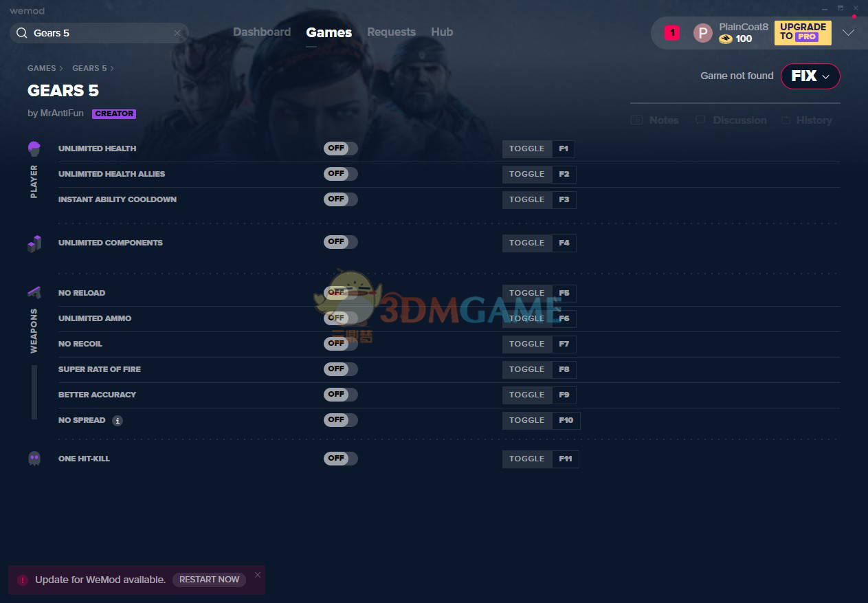Viewport: 868px width, 603px height.
Task: Click the ghost icon beside One Hit-Kill
Action: click(x=34, y=459)
